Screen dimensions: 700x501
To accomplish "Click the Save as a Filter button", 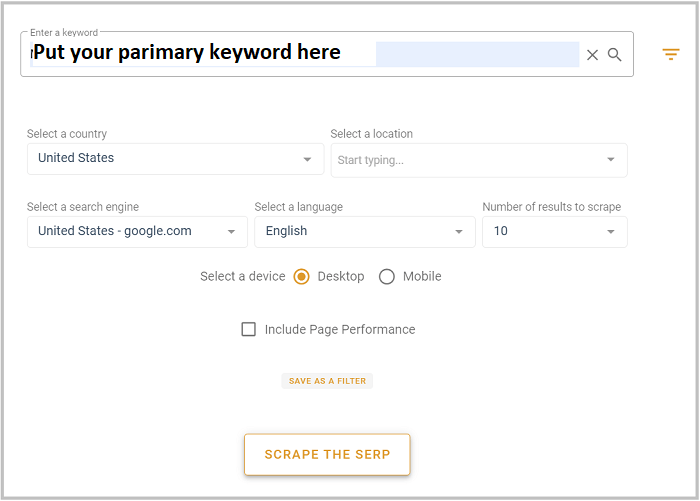I will [x=327, y=381].
